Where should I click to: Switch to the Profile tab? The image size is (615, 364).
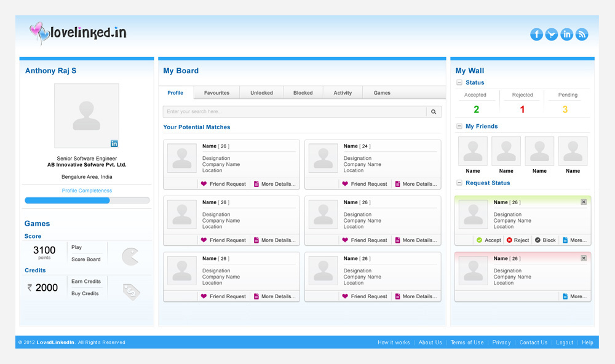point(175,93)
